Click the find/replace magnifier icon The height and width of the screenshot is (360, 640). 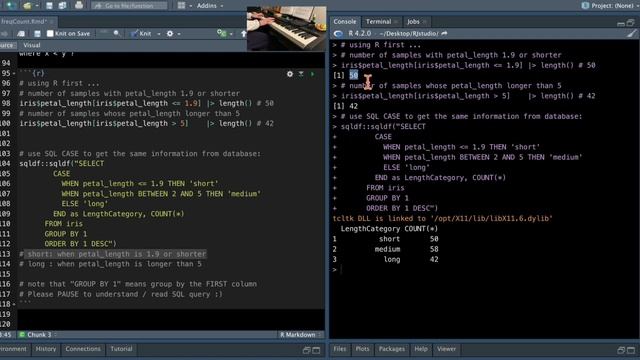coord(117,33)
